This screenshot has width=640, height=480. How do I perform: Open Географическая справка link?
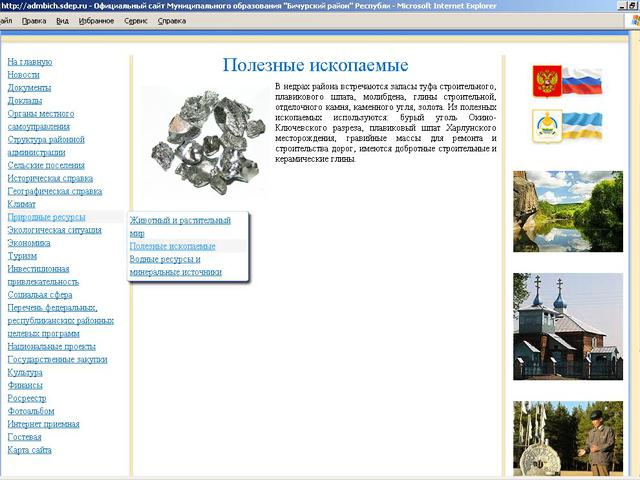[55, 191]
